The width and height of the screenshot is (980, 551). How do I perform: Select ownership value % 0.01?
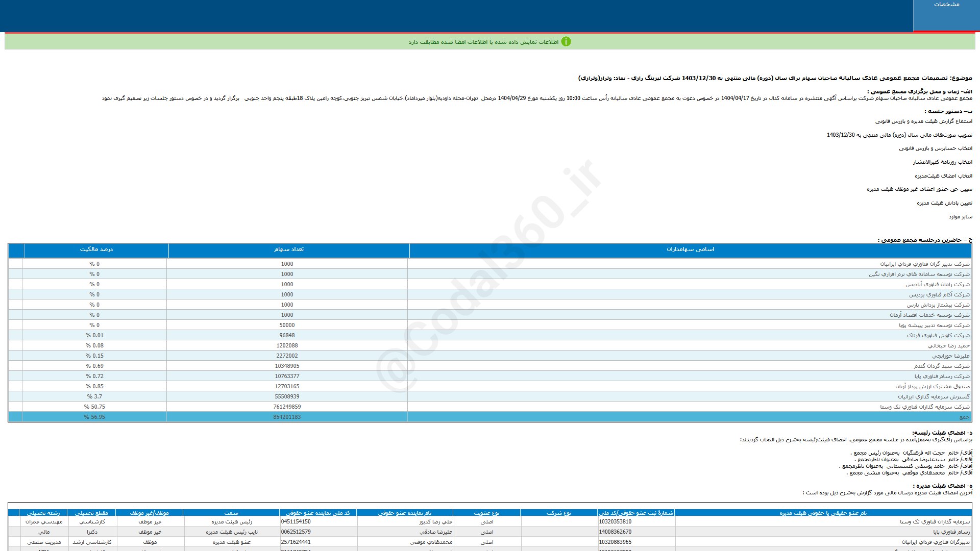(94, 336)
